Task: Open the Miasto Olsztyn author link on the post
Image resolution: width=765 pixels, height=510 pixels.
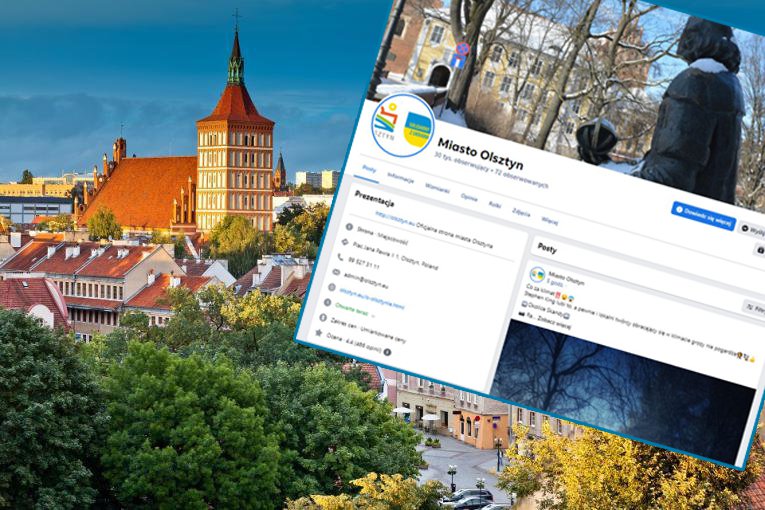Action: tap(566, 277)
